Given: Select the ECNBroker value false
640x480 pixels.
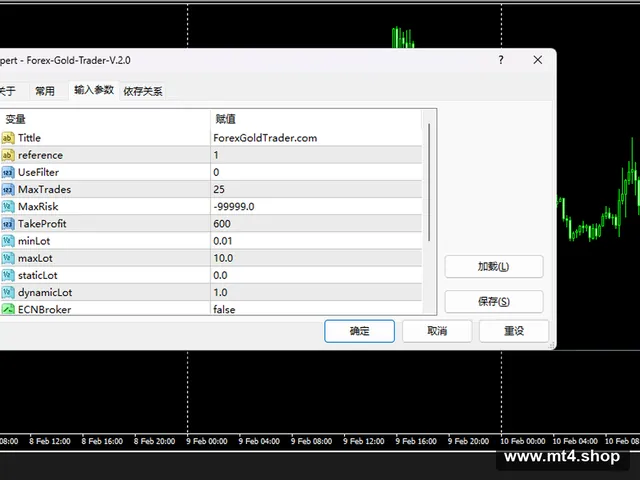Looking at the screenshot, I should point(316,309).
